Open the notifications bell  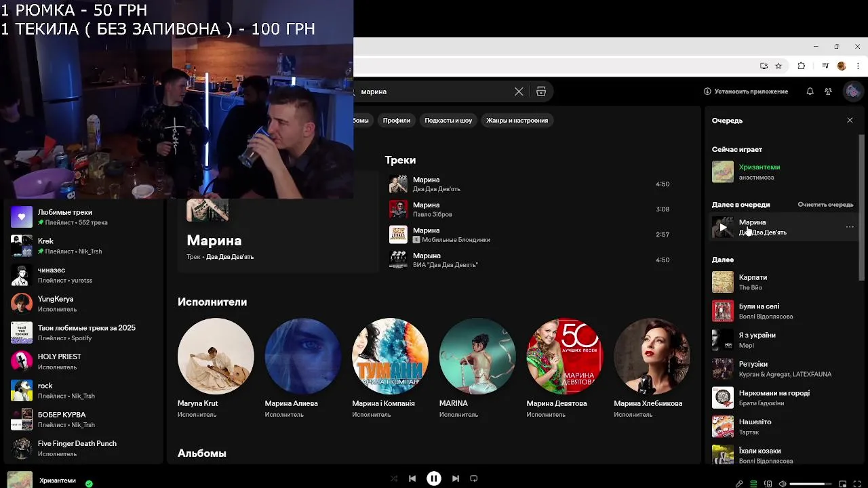pyautogui.click(x=810, y=91)
